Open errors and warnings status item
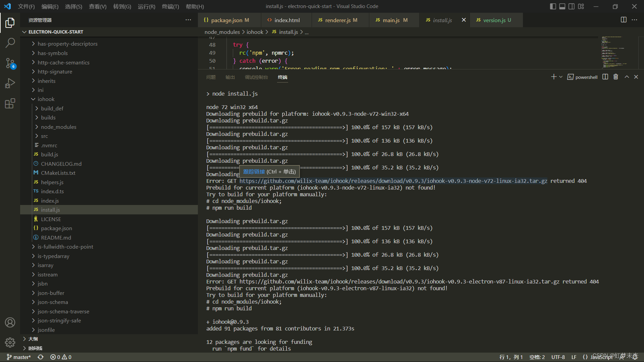 pyautogui.click(x=61, y=357)
